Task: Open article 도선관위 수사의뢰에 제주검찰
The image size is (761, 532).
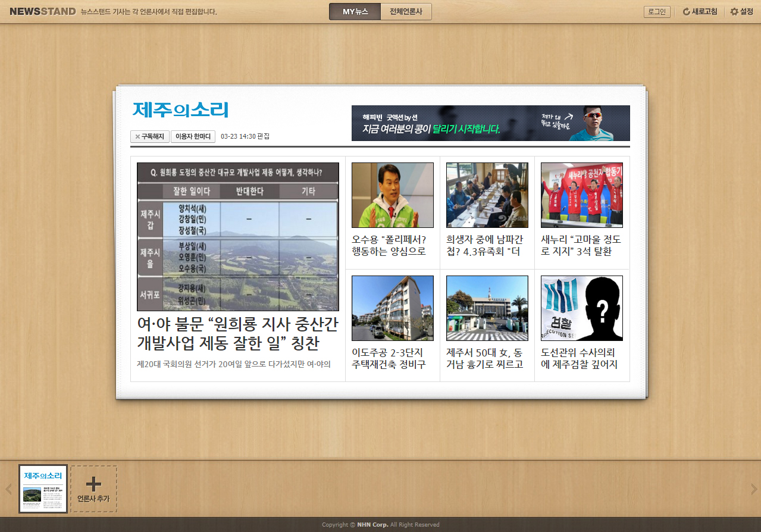Action: pyautogui.click(x=580, y=358)
